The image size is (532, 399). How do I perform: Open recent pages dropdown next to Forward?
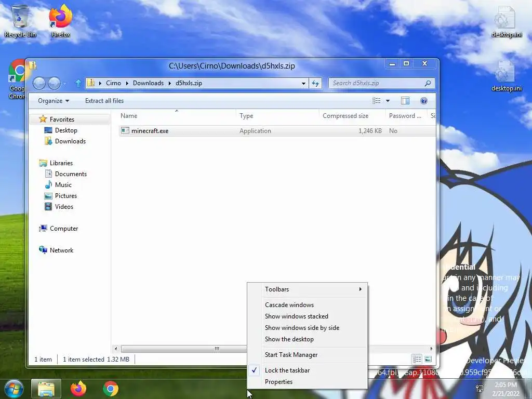coord(65,83)
